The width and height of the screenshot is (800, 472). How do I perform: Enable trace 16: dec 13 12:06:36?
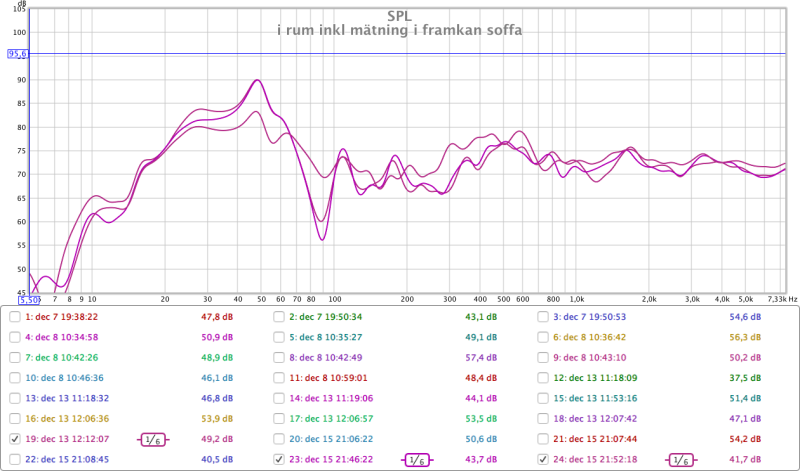[14, 419]
